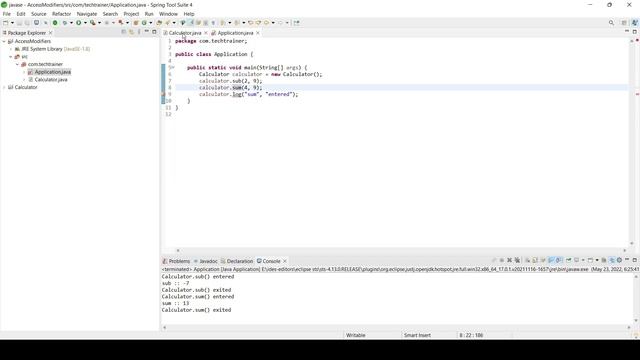The image size is (640, 360).
Task: Open the File menu
Action: coord(7,14)
